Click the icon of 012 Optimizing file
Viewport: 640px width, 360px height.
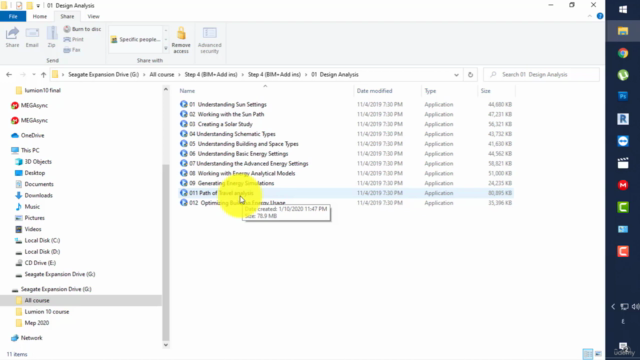coord(184,202)
